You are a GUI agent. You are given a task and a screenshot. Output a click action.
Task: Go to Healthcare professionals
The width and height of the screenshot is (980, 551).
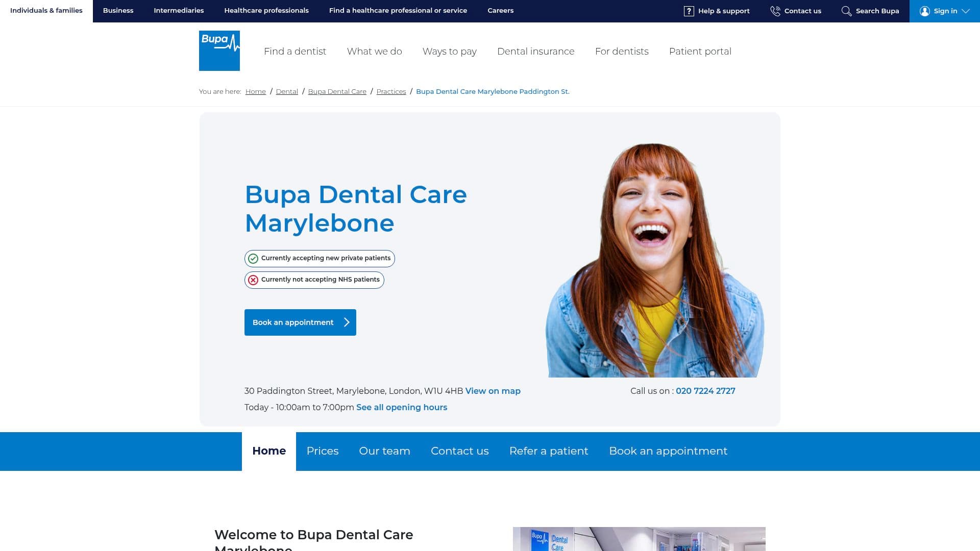coord(266,11)
